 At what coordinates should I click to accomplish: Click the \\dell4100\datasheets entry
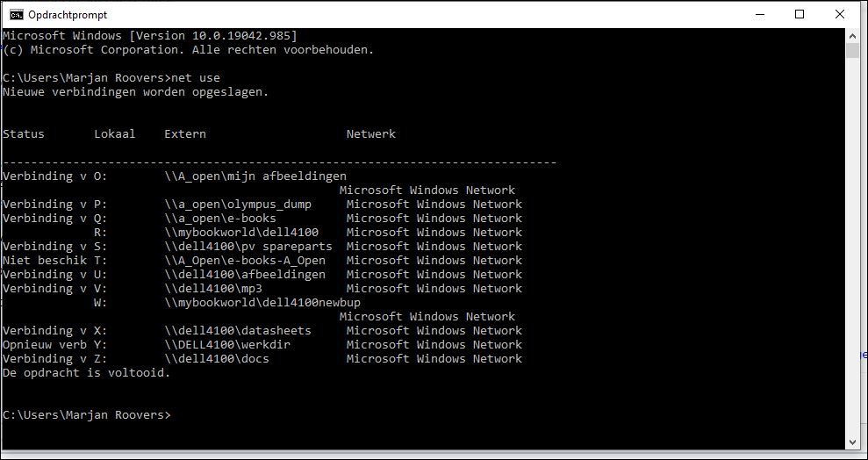(x=238, y=331)
